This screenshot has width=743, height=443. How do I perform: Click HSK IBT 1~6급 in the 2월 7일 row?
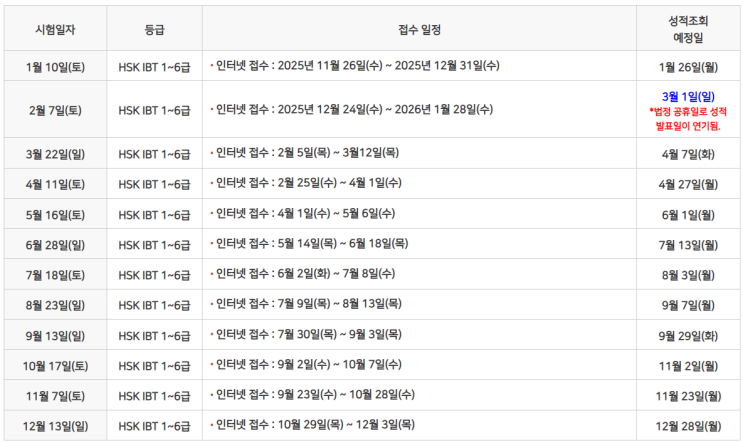pos(154,108)
